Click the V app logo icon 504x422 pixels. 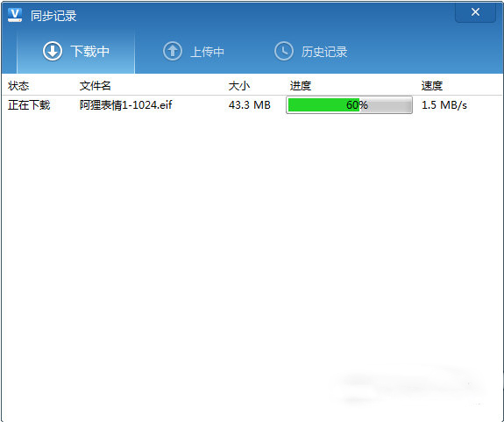pos(15,15)
